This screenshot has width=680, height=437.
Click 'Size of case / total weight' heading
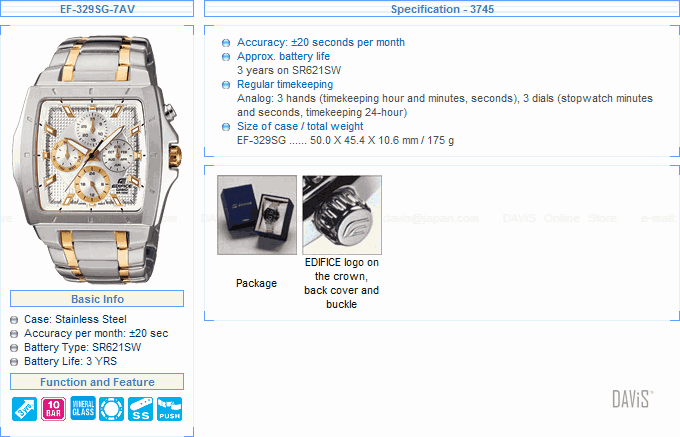click(x=300, y=126)
